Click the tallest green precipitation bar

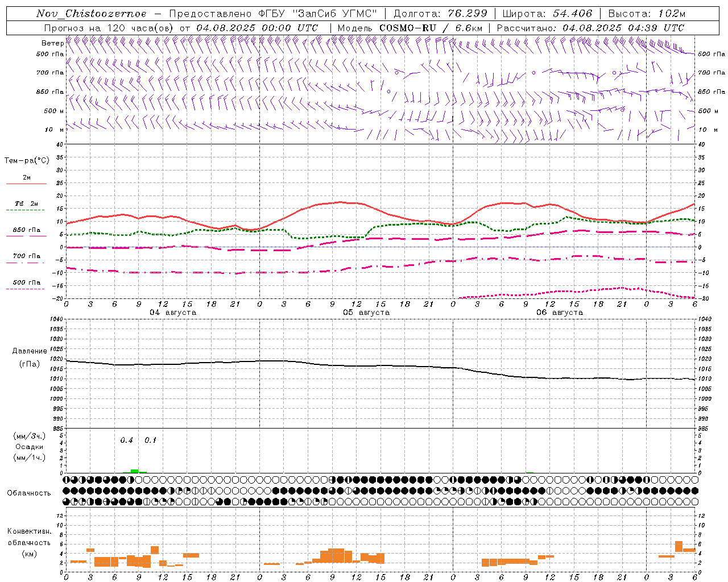pyautogui.click(x=135, y=471)
